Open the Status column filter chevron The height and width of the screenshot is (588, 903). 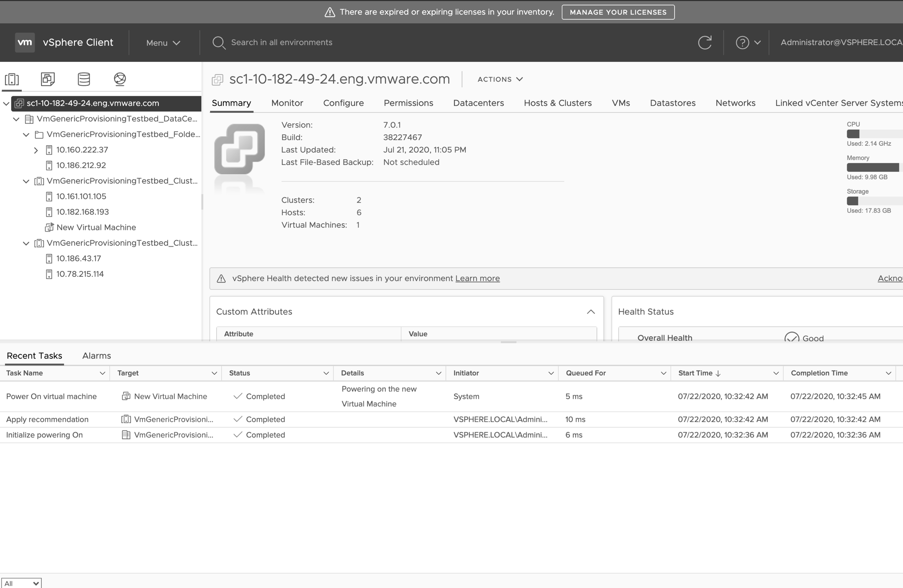coord(326,373)
